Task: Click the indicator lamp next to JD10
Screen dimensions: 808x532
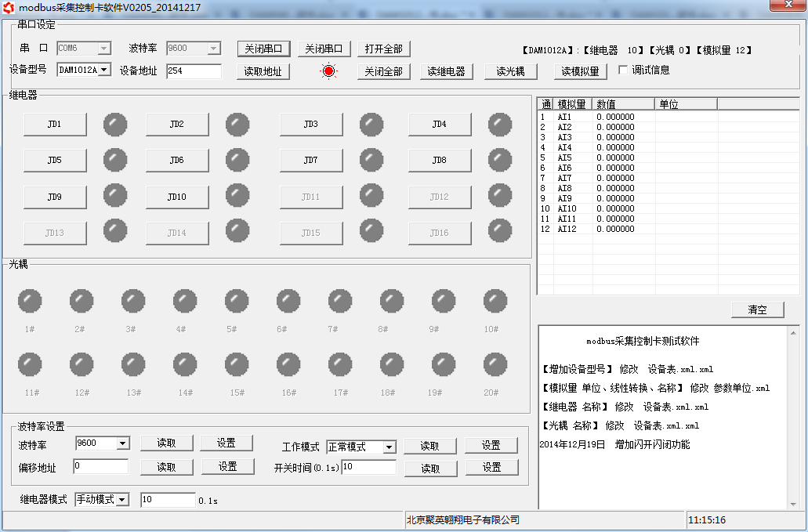Action: pyautogui.click(x=237, y=196)
